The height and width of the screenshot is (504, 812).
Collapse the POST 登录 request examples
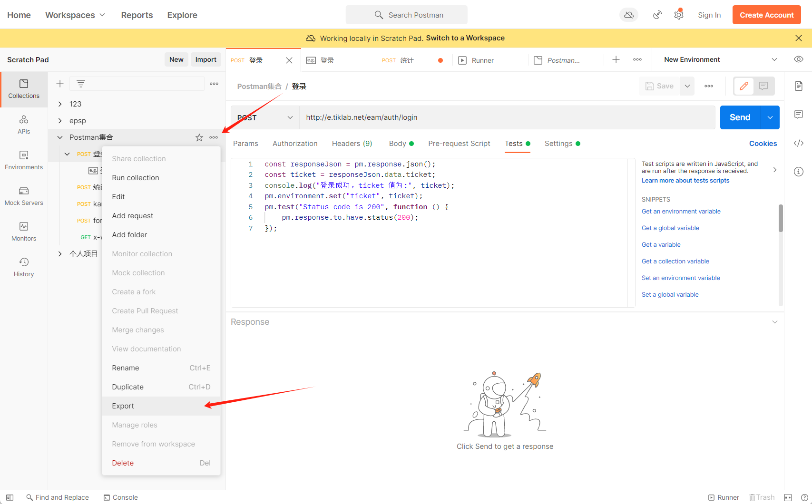pos(67,154)
